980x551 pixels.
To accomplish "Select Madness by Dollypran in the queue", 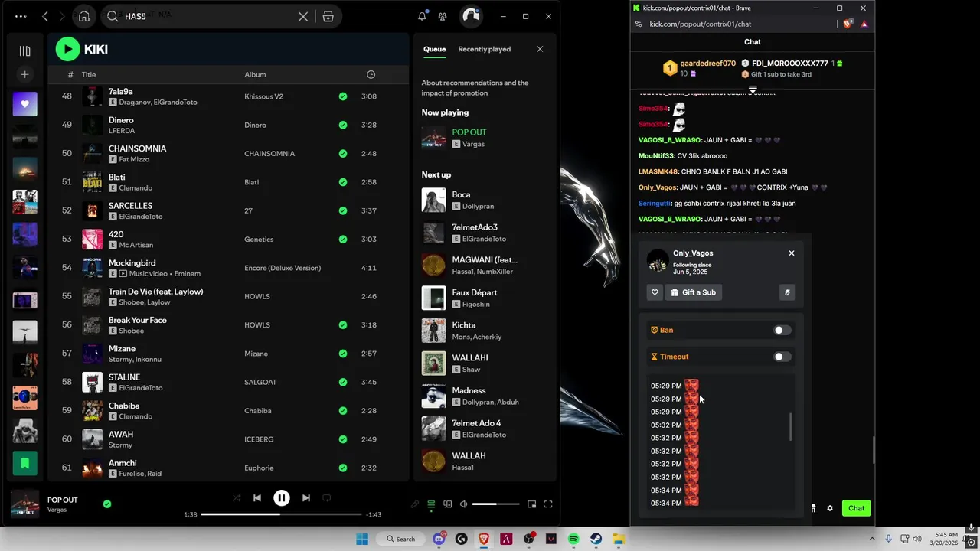I will pos(484,396).
